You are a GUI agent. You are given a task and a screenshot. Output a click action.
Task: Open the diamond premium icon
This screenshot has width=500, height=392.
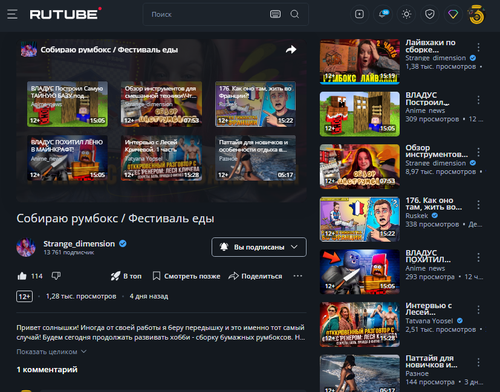point(453,14)
